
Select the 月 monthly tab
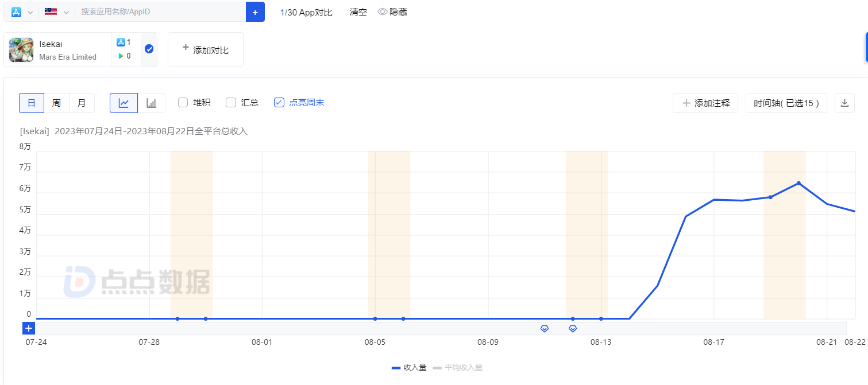[82, 103]
